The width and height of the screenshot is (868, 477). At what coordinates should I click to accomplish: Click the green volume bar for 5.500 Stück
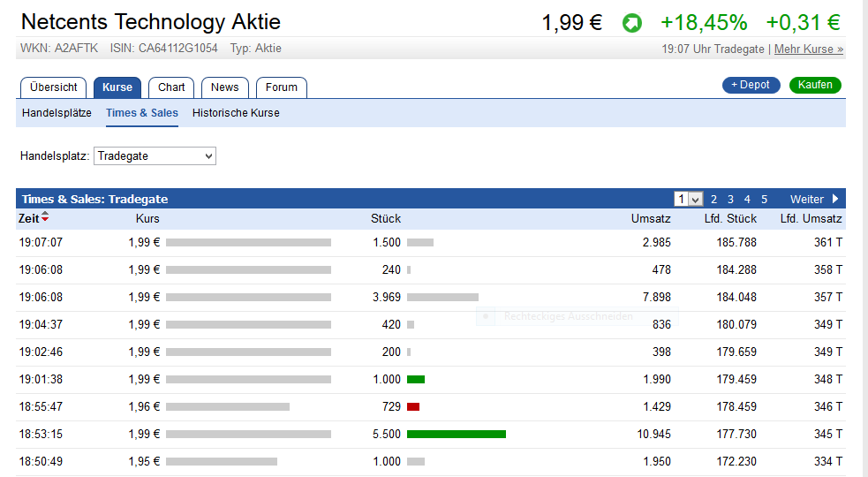point(456,435)
